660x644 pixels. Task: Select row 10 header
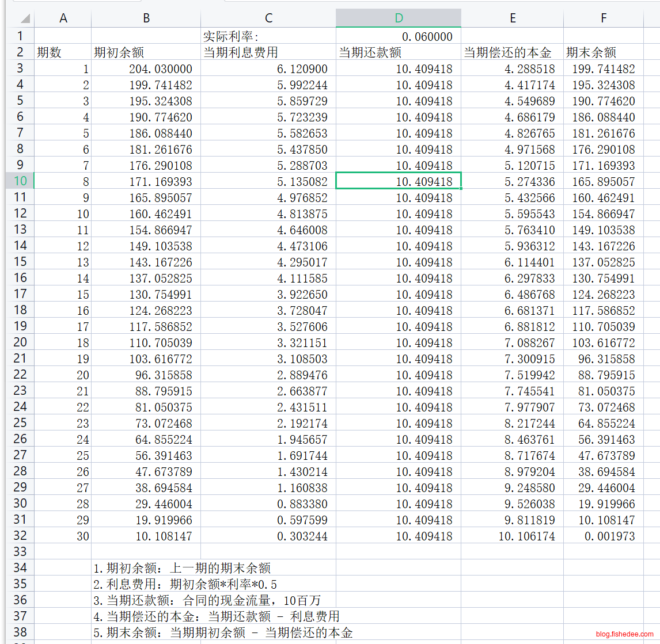pyautogui.click(x=20, y=181)
